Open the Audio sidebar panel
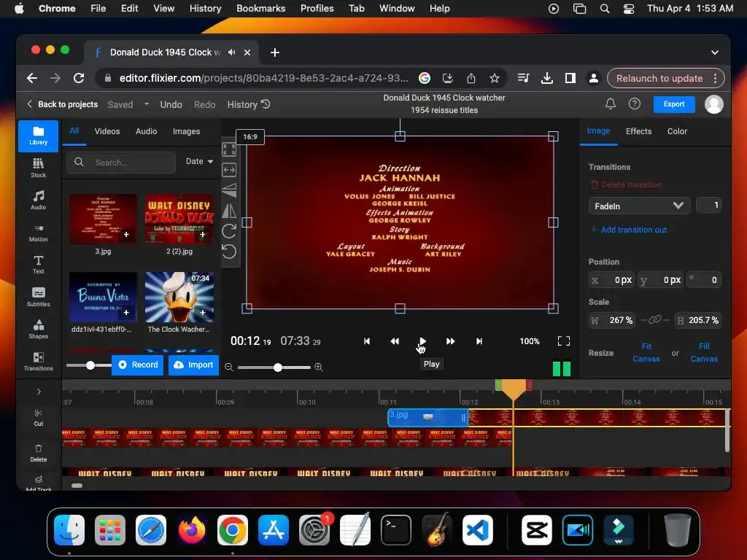Screen dimensions: 747x560 38,200
